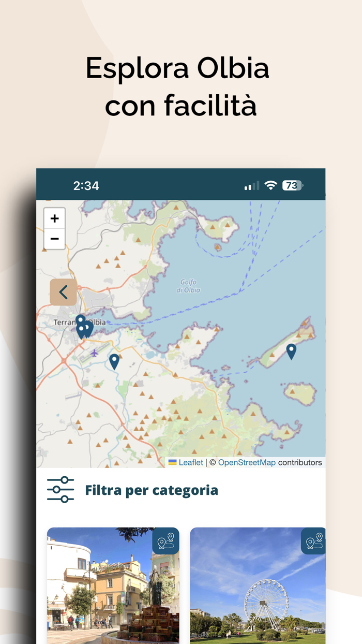The height and width of the screenshot is (644, 362).
Task: Tap the Terranoa Olbia city label
Action: (x=80, y=322)
